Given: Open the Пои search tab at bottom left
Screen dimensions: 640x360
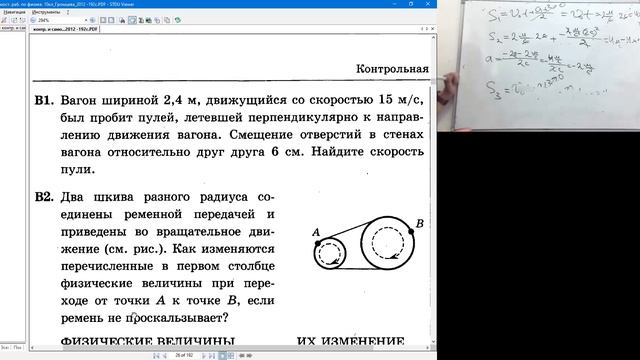Looking at the screenshot, I should click(18, 347).
